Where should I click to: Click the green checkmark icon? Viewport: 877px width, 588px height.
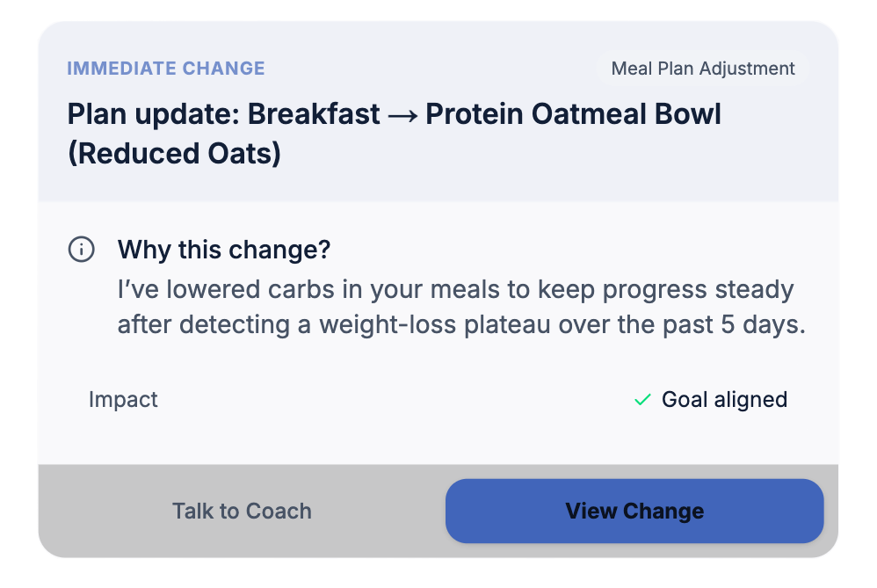[x=642, y=400]
